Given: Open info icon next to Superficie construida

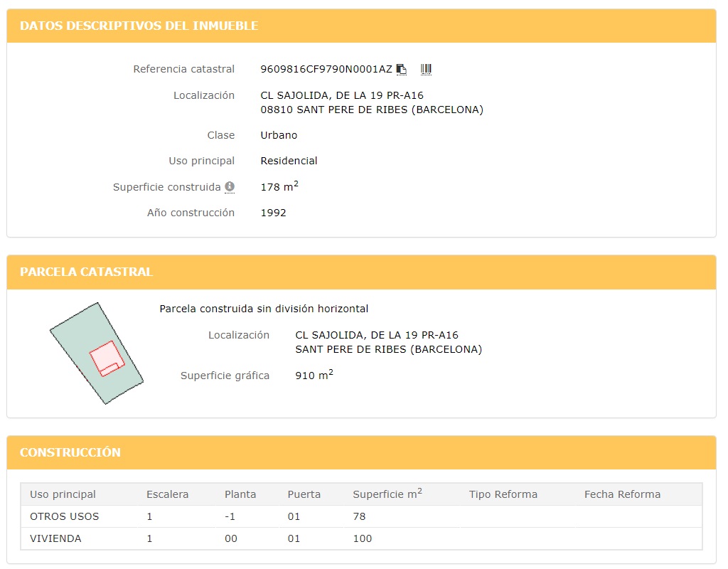Looking at the screenshot, I should click(x=230, y=187).
